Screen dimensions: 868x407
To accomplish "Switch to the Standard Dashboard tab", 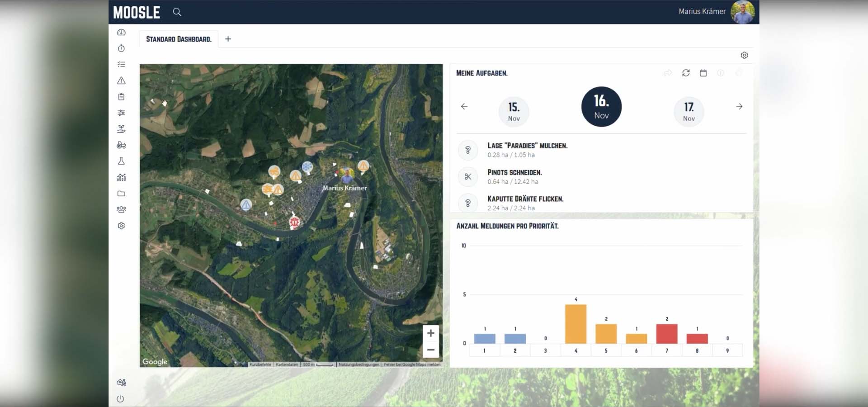I will pos(179,39).
